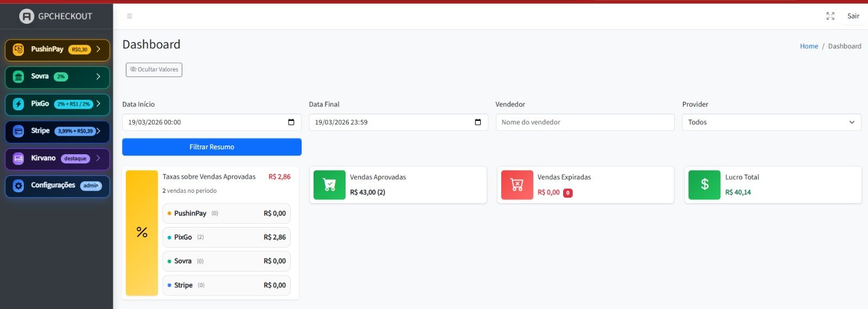Click the PushinPay sidebar icon
868x309 pixels.
coord(18,49)
